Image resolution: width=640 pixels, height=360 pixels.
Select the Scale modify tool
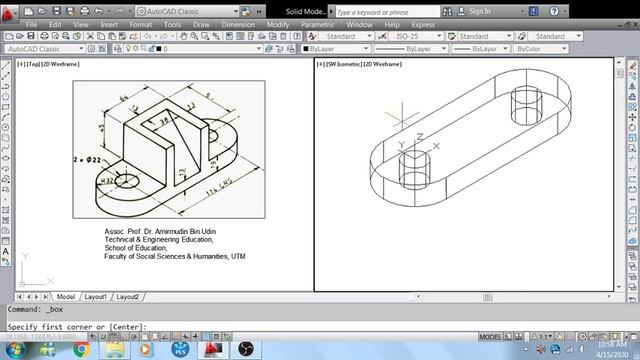632,138
